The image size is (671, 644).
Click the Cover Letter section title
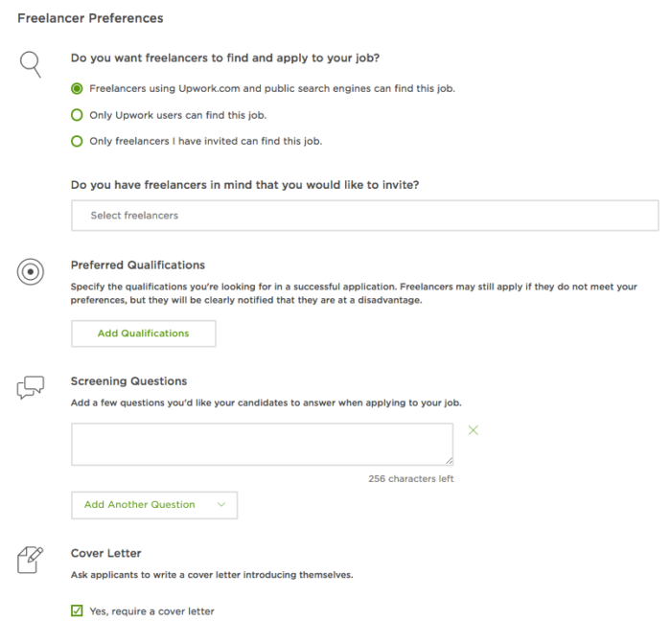coord(105,553)
